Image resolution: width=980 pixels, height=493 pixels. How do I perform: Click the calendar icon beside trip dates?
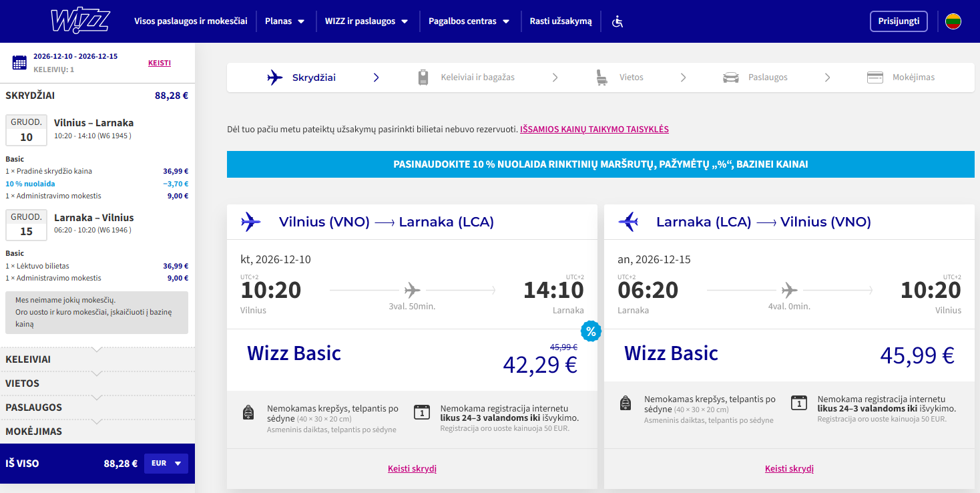[19, 63]
